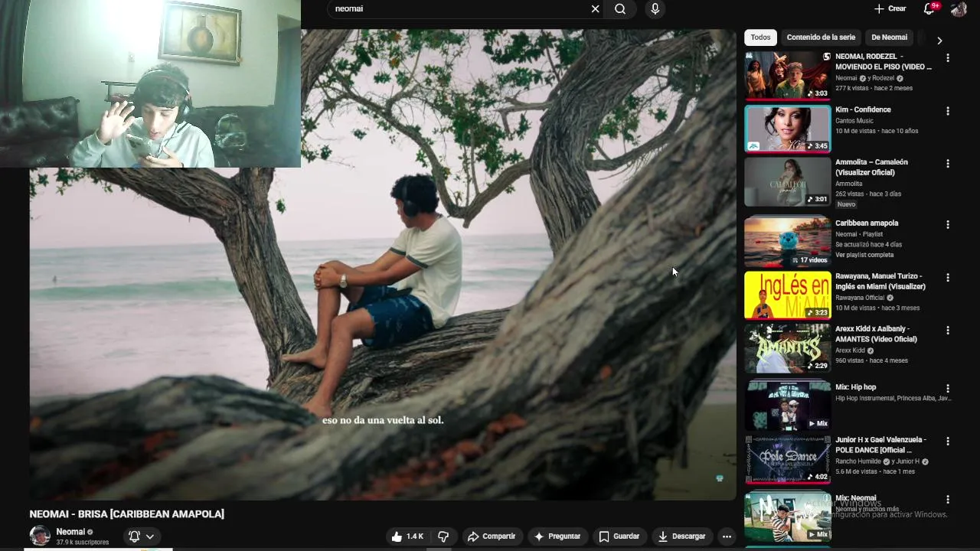Open the account avatar menu
The image size is (980, 551).
pos(959,9)
